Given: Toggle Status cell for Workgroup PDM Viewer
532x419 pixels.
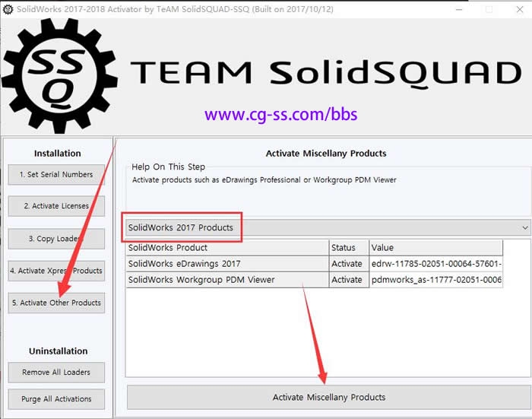Looking at the screenshot, I should pos(347,280).
